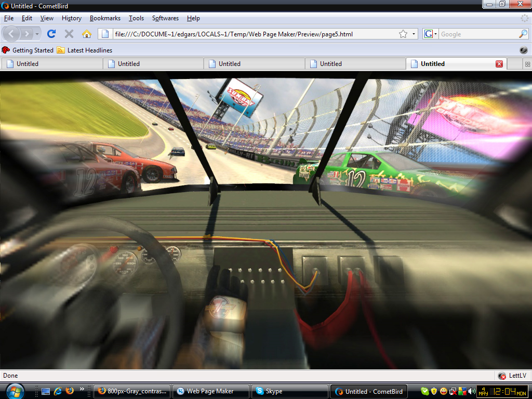Click the racing game image on the page
Screen dimensions: 532x399
[266, 220]
